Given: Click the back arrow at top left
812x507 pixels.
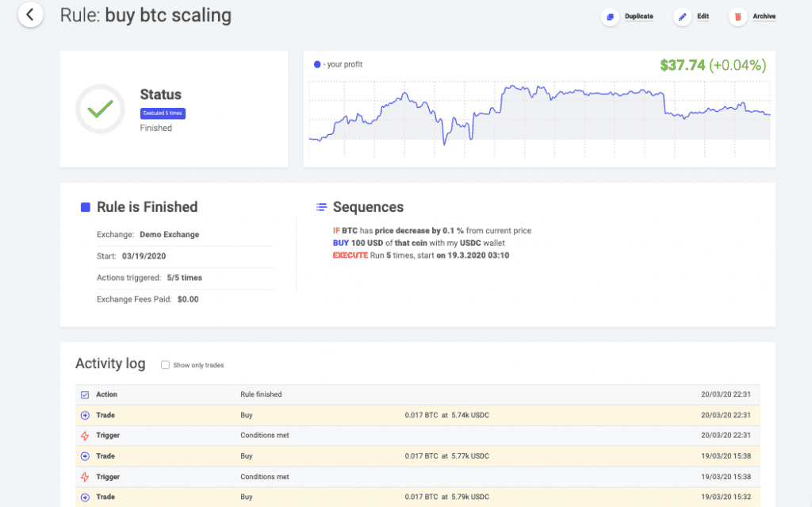Looking at the screenshot, I should pos(30,15).
